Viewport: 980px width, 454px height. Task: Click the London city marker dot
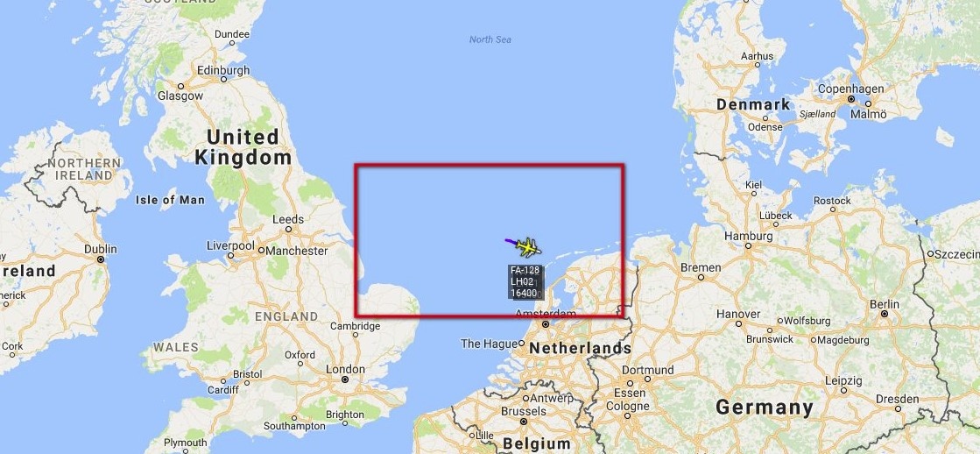[344, 380]
